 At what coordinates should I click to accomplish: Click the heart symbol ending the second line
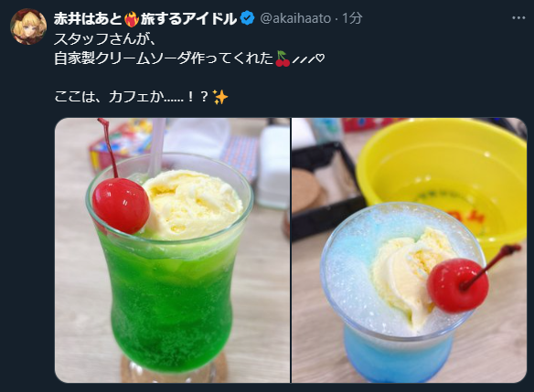tap(319, 58)
